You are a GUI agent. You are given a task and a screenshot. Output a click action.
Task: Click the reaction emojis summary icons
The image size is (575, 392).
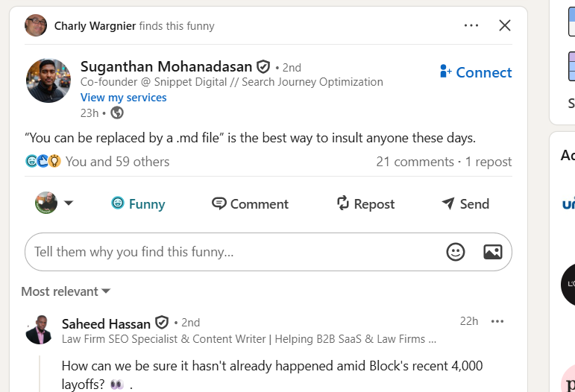(x=43, y=161)
